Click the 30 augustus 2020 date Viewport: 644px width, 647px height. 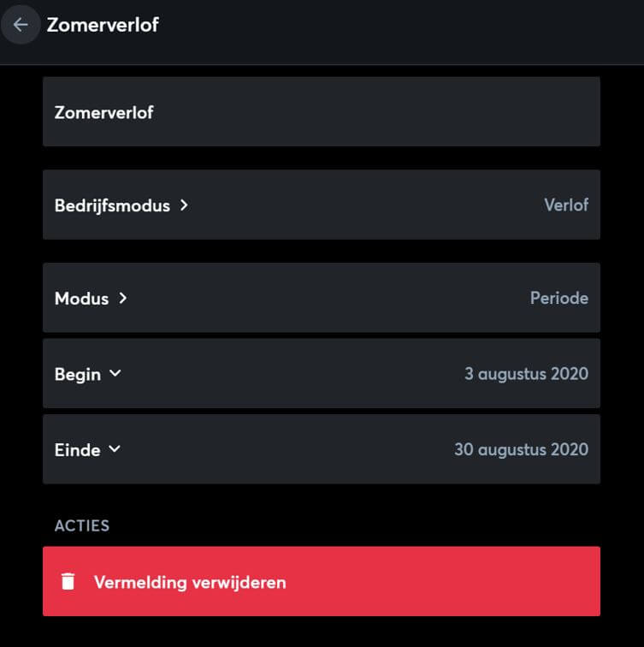click(521, 449)
